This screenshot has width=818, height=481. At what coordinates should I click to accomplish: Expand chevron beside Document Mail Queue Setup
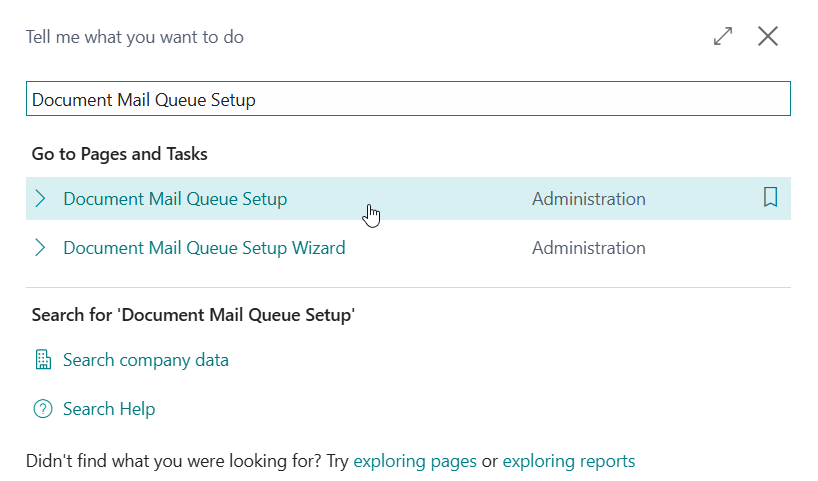pyautogui.click(x=41, y=199)
